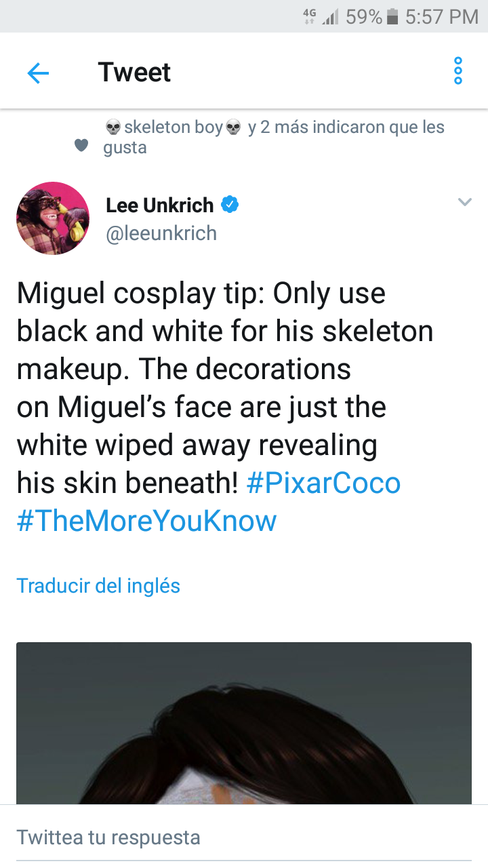Tap the Lee Unkrich display name
This screenshot has height=868, width=488.
pyautogui.click(x=160, y=204)
